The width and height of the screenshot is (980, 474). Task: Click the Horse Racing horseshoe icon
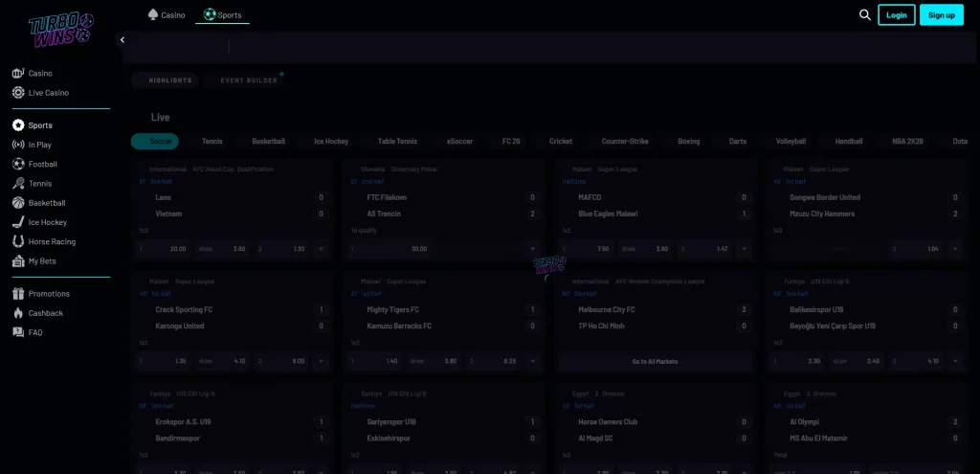(x=18, y=241)
